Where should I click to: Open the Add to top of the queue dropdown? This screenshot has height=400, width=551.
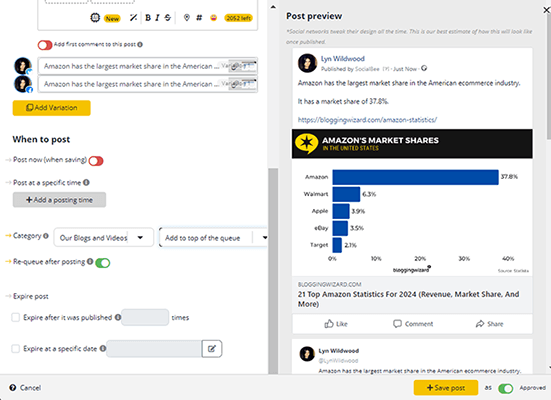[x=213, y=238]
